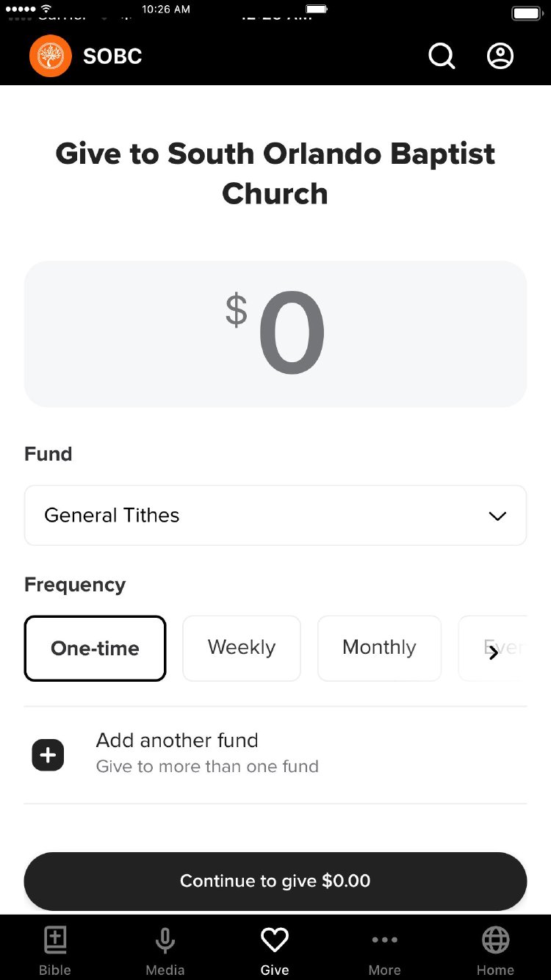Tap the SOBC header title
Image resolution: width=551 pixels, height=980 pixels.
(112, 57)
